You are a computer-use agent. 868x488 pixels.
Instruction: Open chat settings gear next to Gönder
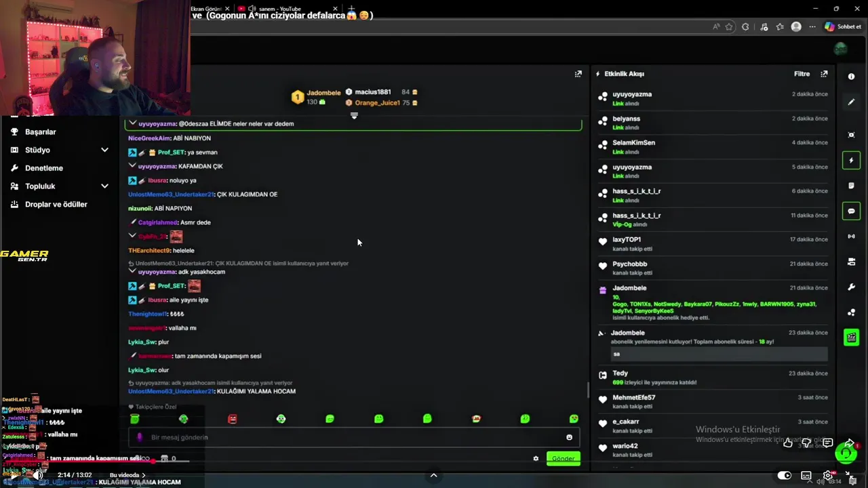tap(536, 459)
